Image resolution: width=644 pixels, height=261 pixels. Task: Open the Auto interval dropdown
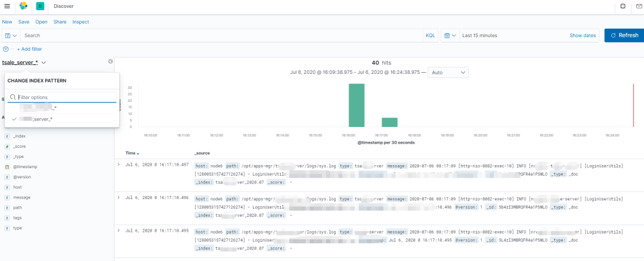pyautogui.click(x=448, y=72)
